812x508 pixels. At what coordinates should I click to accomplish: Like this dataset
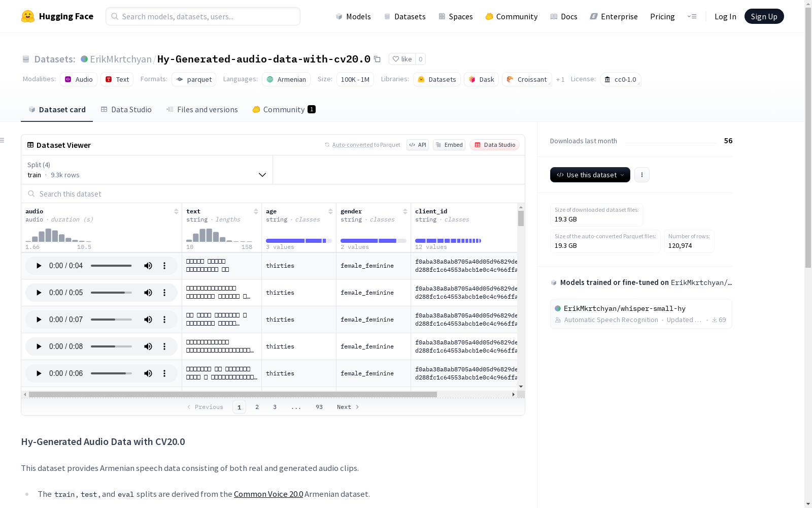coord(402,59)
